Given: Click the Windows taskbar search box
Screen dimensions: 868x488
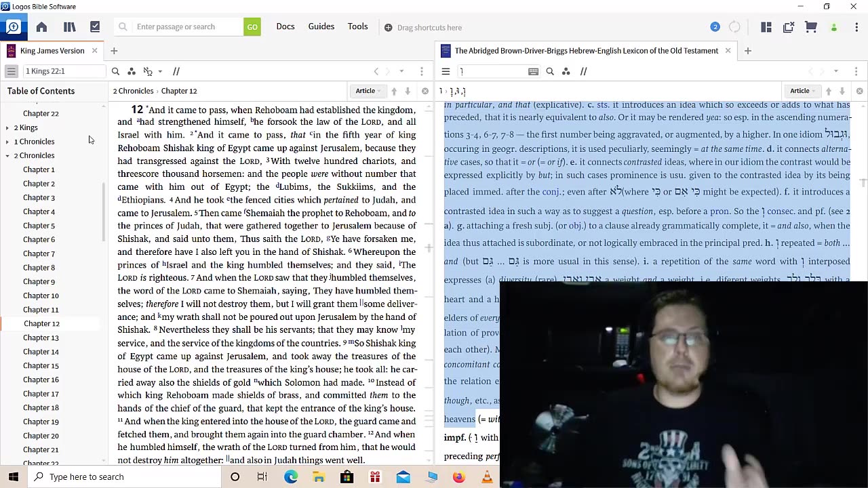Looking at the screenshot, I should (x=124, y=477).
